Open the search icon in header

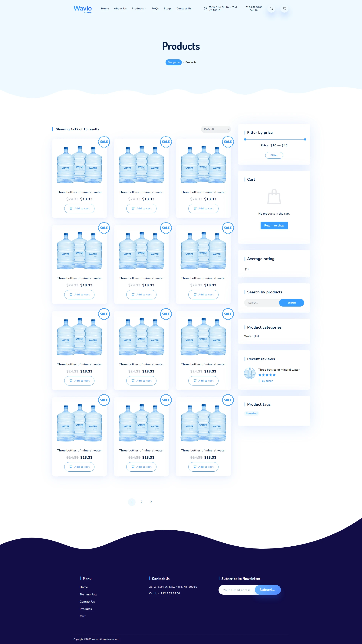tap(271, 8)
